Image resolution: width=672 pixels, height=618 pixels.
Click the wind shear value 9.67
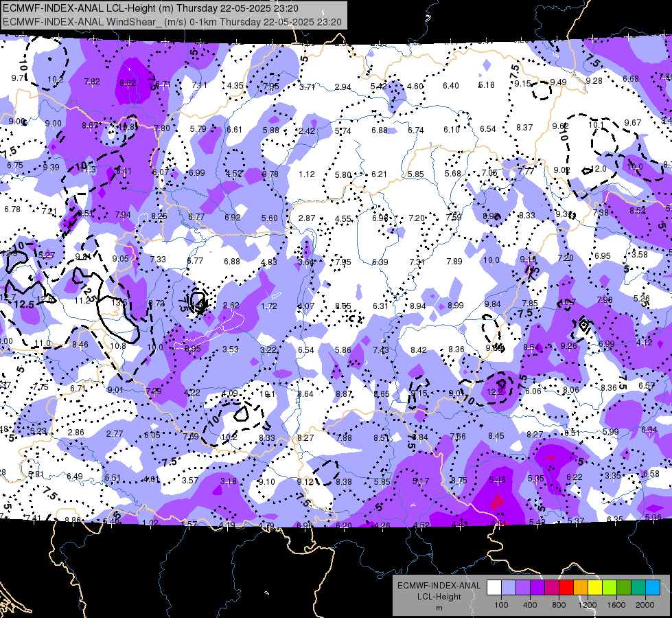pyautogui.click(x=633, y=123)
